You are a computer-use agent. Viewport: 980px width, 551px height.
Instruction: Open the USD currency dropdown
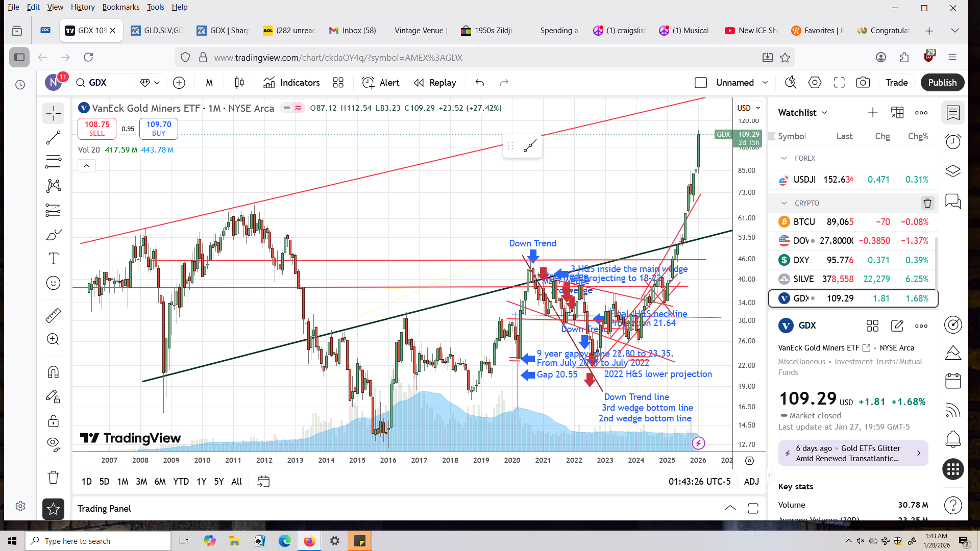[748, 108]
